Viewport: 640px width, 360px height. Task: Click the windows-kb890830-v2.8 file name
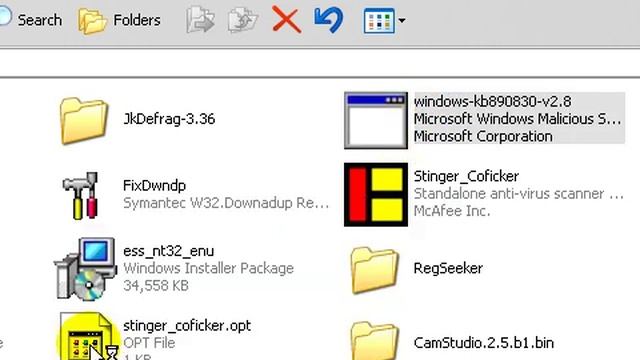click(492, 101)
